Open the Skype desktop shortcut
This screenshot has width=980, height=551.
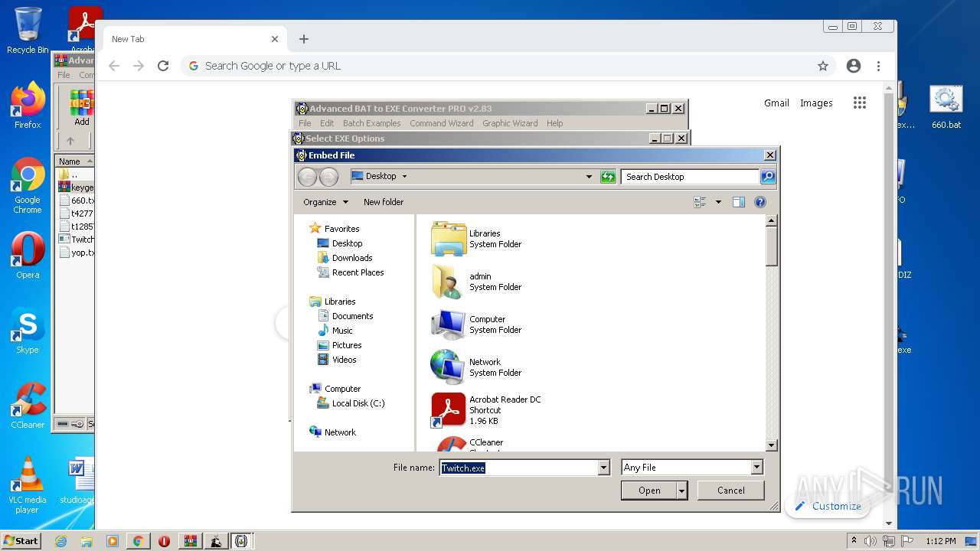(x=28, y=331)
